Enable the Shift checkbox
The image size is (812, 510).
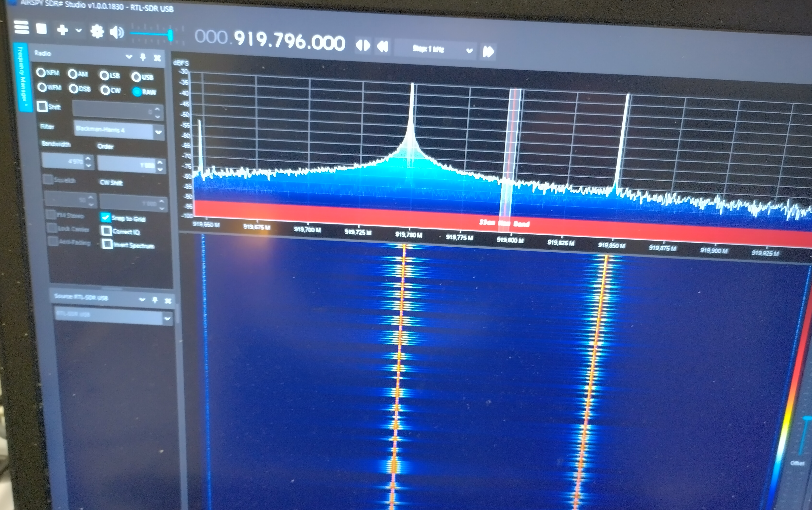pyautogui.click(x=42, y=106)
